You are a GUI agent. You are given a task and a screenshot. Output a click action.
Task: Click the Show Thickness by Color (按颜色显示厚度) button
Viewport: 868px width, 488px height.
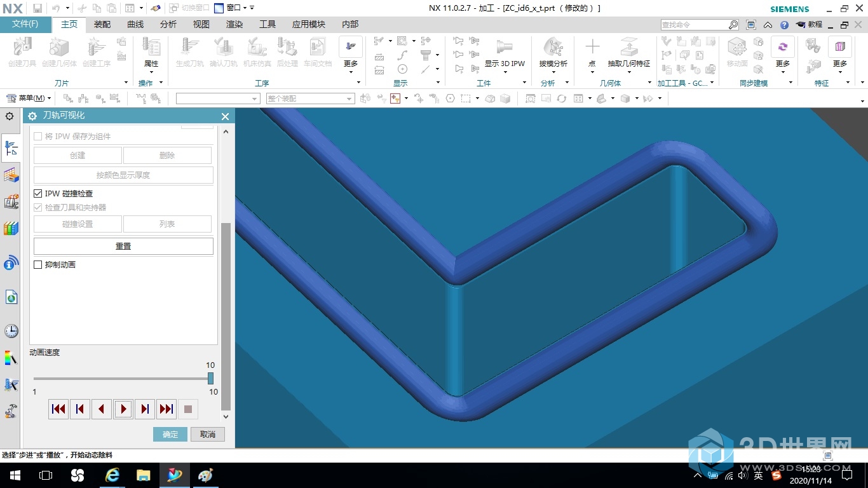click(x=123, y=175)
